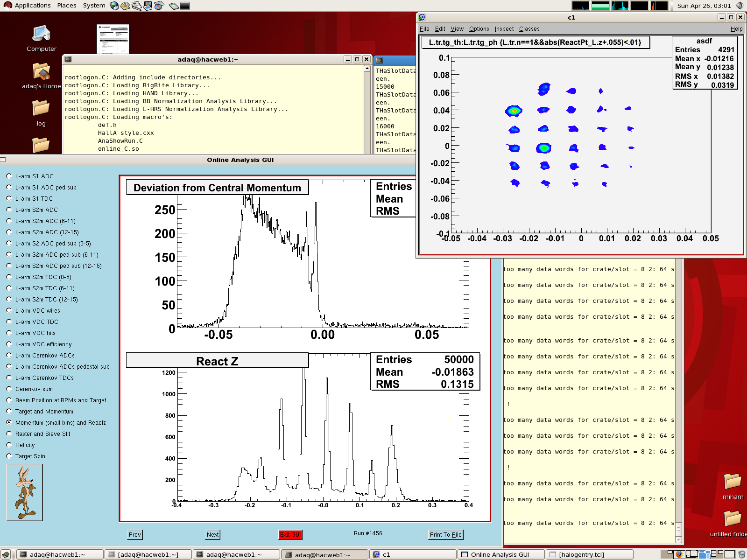Open the untitled folder on desktop
747x560 pixels.
[x=733, y=524]
